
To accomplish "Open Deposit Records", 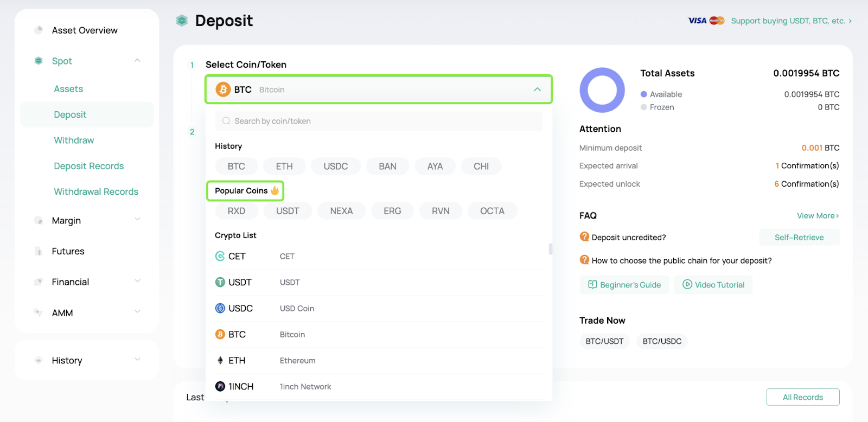I will [89, 166].
